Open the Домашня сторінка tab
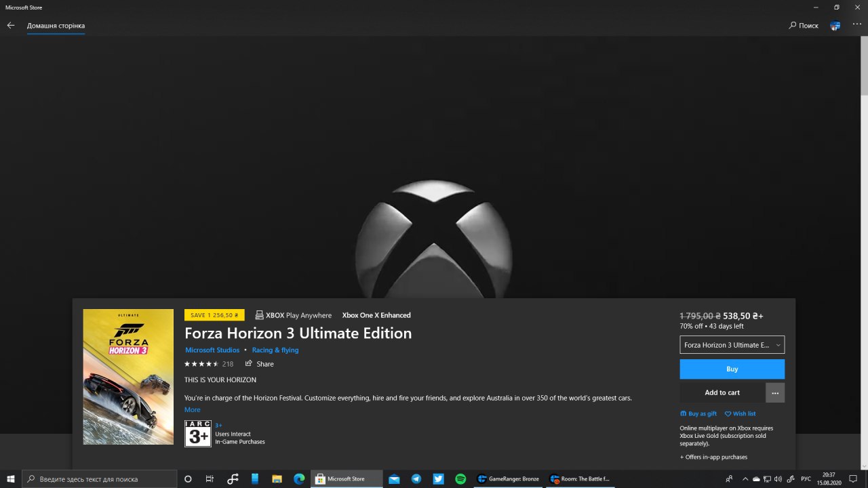 [56, 26]
